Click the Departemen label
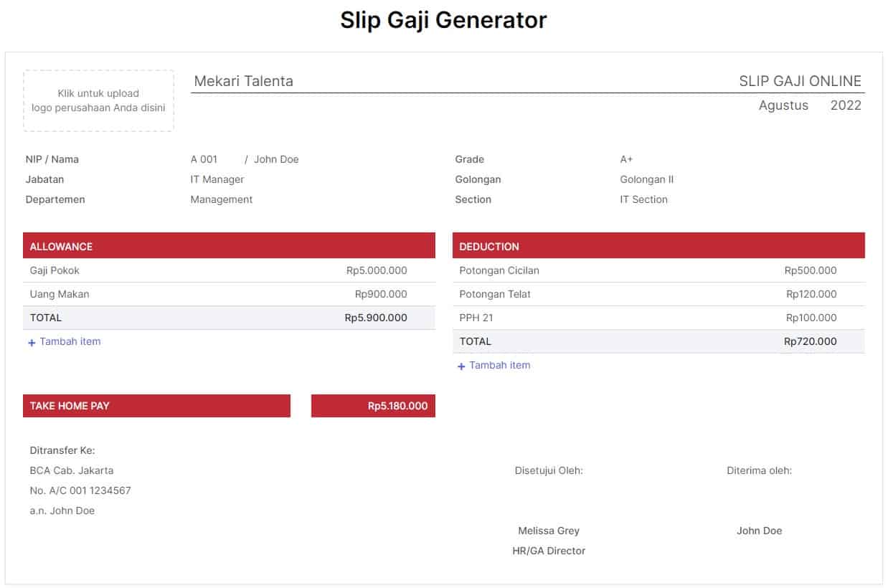This screenshot has width=888, height=588. 55,199
